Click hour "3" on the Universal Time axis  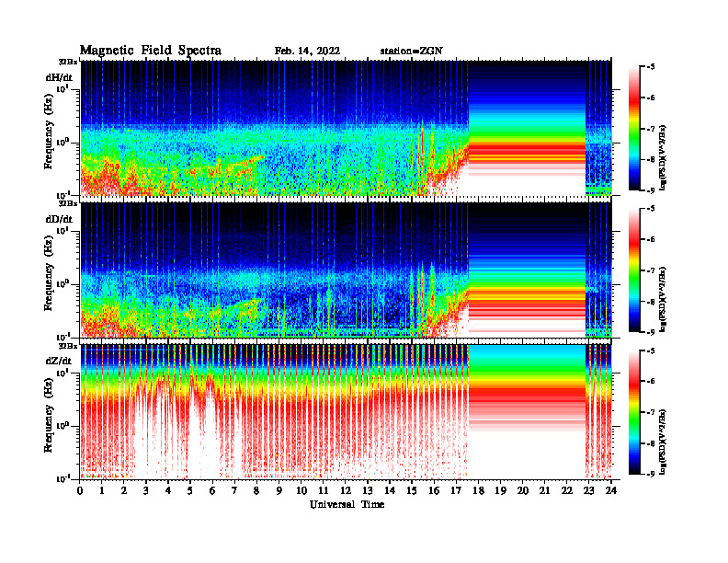coord(146,490)
